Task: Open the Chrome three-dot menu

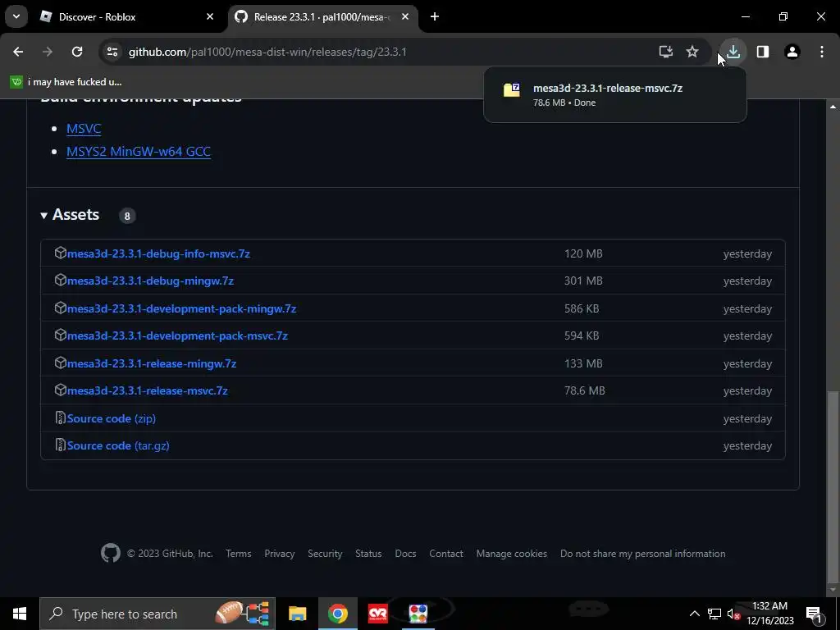Action: point(822,52)
